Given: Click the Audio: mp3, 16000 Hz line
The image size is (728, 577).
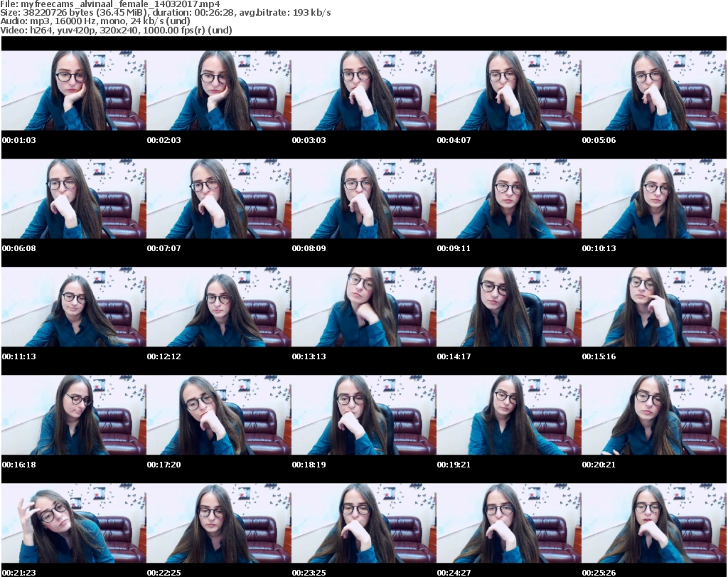Looking at the screenshot, I should click(95, 21).
